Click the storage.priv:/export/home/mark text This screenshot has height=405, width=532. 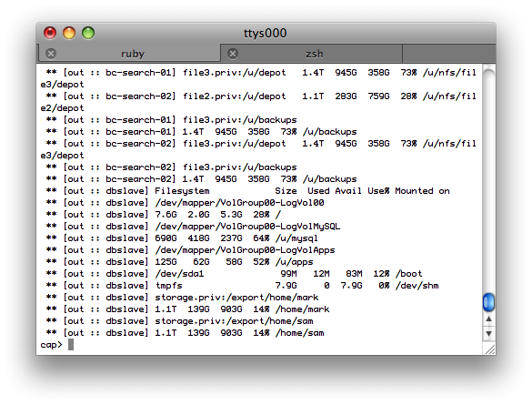236,298
